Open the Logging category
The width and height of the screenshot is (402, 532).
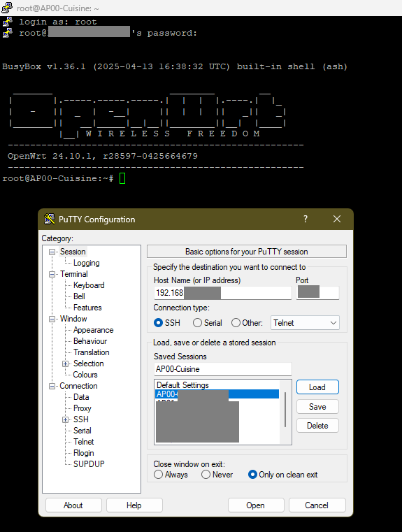(x=86, y=263)
